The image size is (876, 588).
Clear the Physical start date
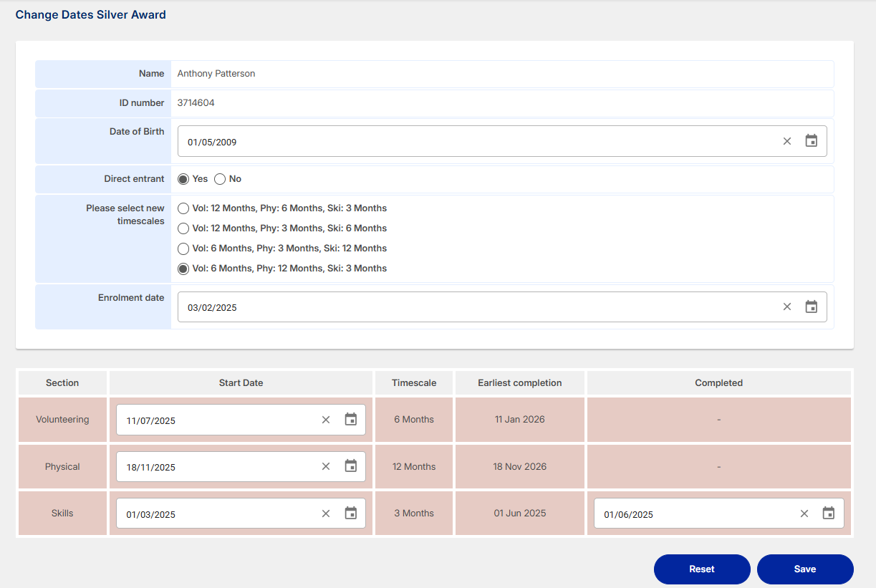pyautogui.click(x=326, y=466)
